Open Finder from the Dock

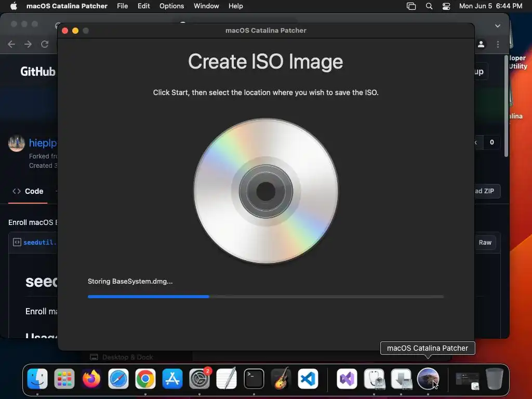coord(37,379)
